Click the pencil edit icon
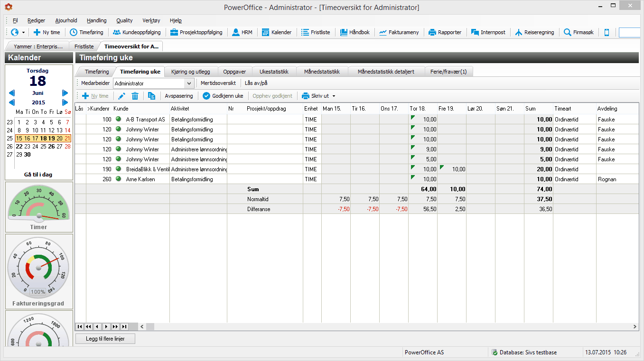This screenshot has height=361, width=644. click(x=122, y=96)
